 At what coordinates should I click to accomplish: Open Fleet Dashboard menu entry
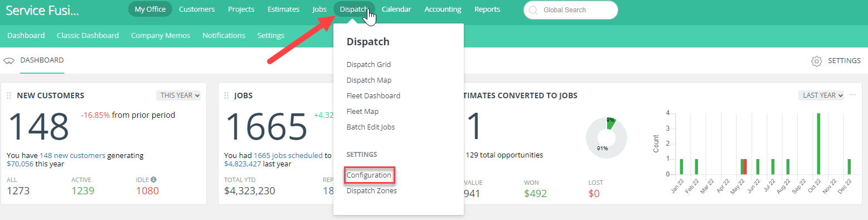point(374,96)
